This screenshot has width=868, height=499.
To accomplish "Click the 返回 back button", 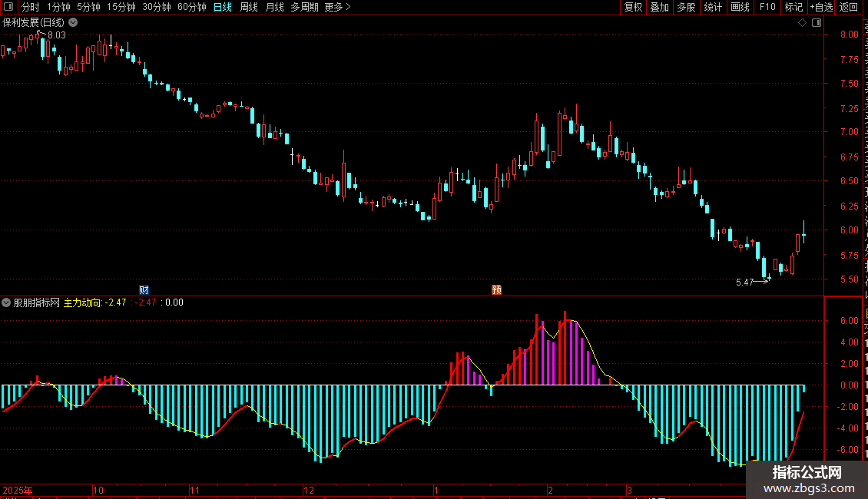I will [x=849, y=7].
